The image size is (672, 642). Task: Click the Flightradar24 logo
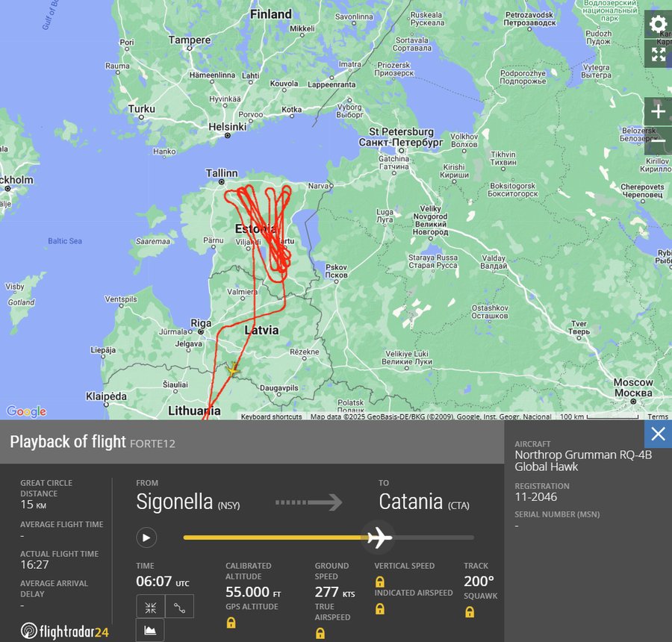click(65, 631)
